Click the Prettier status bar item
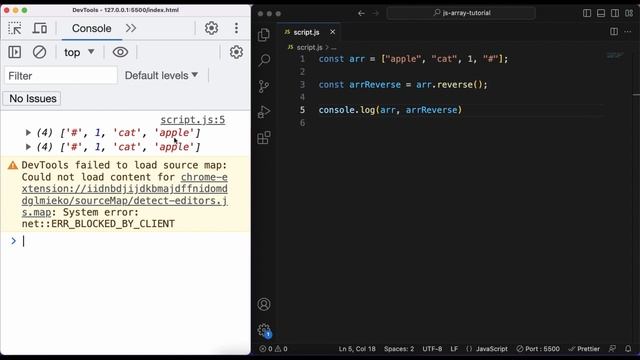Screen dimensions: 640x360 pyautogui.click(x=584, y=349)
